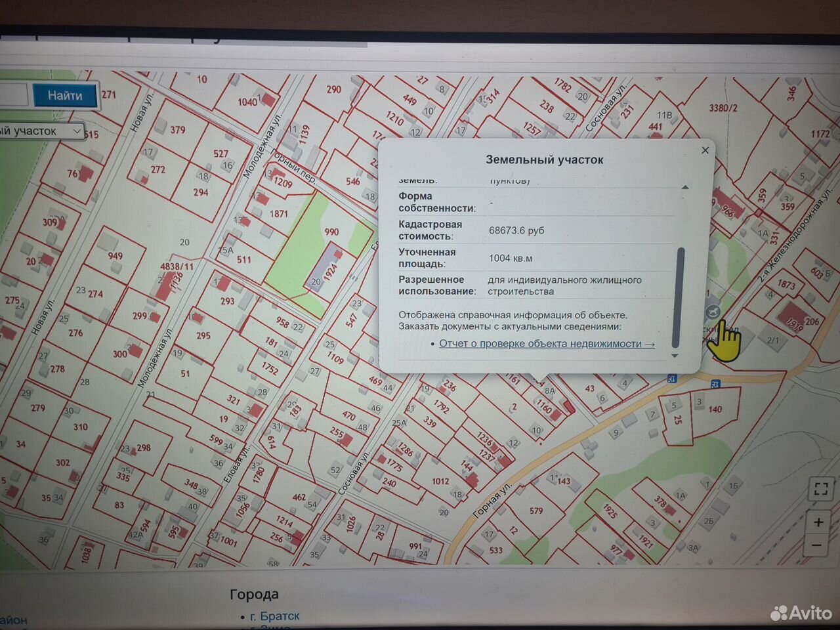Close the Земельный участок popup
The image size is (840, 630).
(705, 150)
